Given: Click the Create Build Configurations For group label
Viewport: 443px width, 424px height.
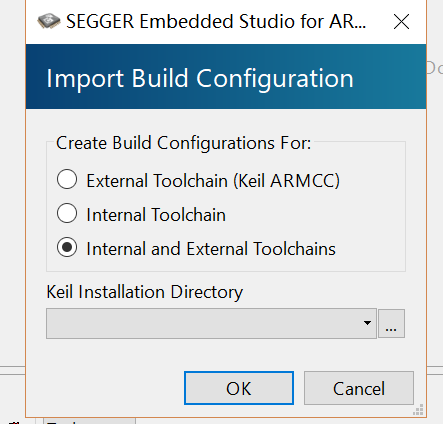Looking at the screenshot, I should (x=183, y=143).
